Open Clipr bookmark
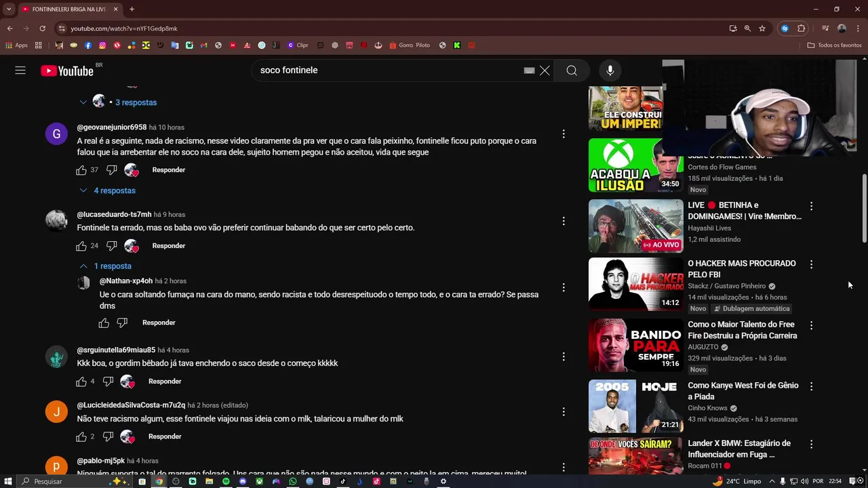Viewport: 868px width, 488px height. pyautogui.click(x=298, y=45)
